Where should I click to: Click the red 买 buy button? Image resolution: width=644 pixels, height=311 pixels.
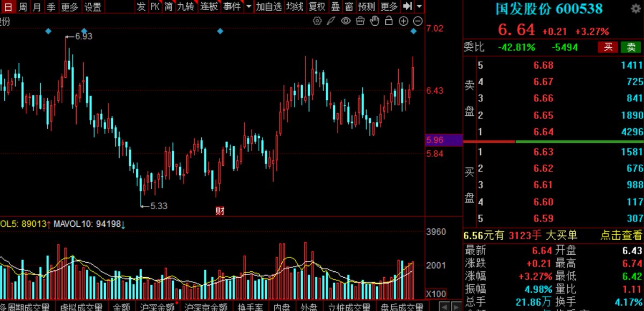[x=608, y=47]
